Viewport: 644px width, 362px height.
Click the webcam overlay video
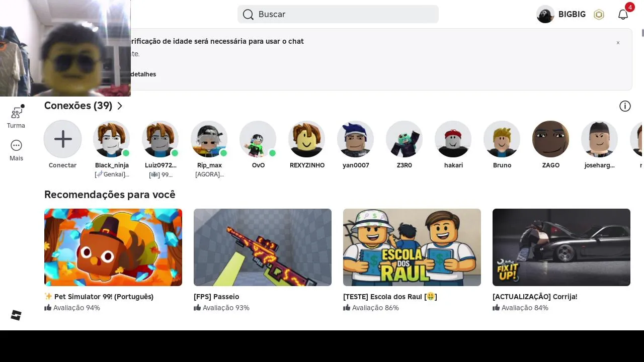pyautogui.click(x=65, y=48)
